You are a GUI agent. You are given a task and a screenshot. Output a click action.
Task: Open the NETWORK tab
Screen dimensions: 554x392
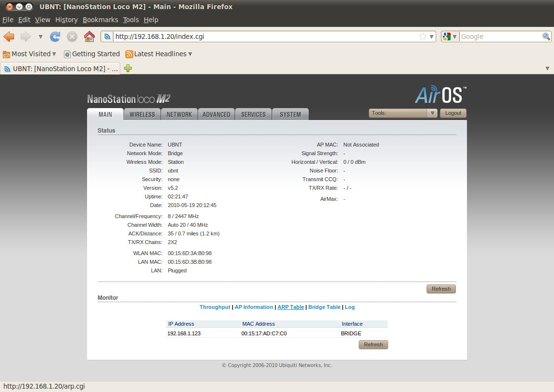[x=179, y=114]
